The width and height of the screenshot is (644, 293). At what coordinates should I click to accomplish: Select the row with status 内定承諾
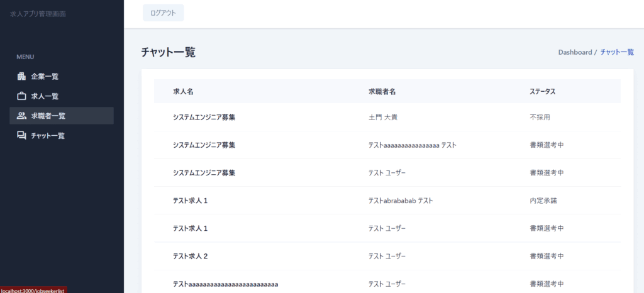click(x=543, y=201)
